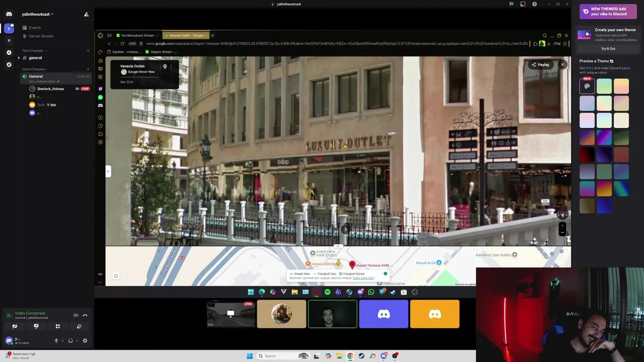Close the Street View panel
The width and height of the screenshot is (644, 362).
pos(562,64)
